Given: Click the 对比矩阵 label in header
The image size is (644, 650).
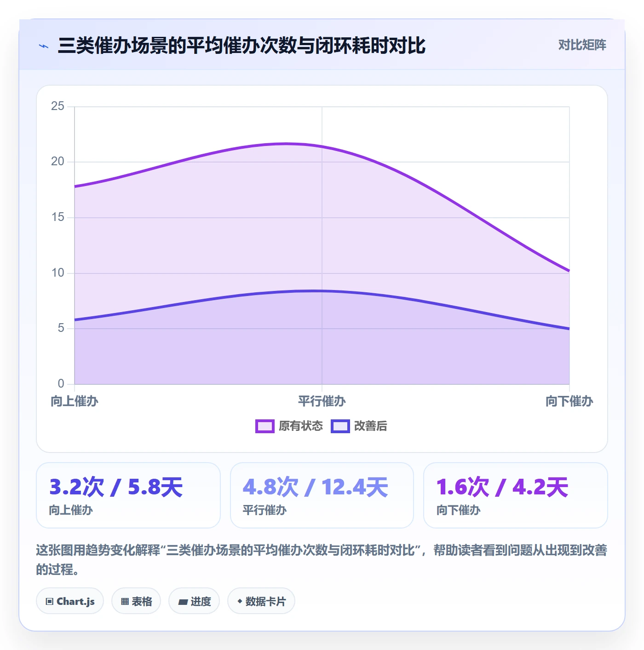Looking at the screenshot, I should (582, 45).
